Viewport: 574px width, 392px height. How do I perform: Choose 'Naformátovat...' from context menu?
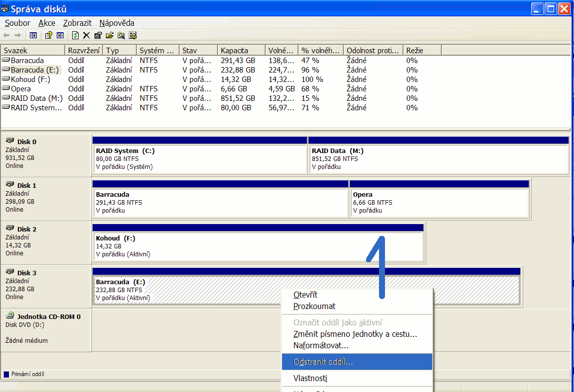pos(321,345)
